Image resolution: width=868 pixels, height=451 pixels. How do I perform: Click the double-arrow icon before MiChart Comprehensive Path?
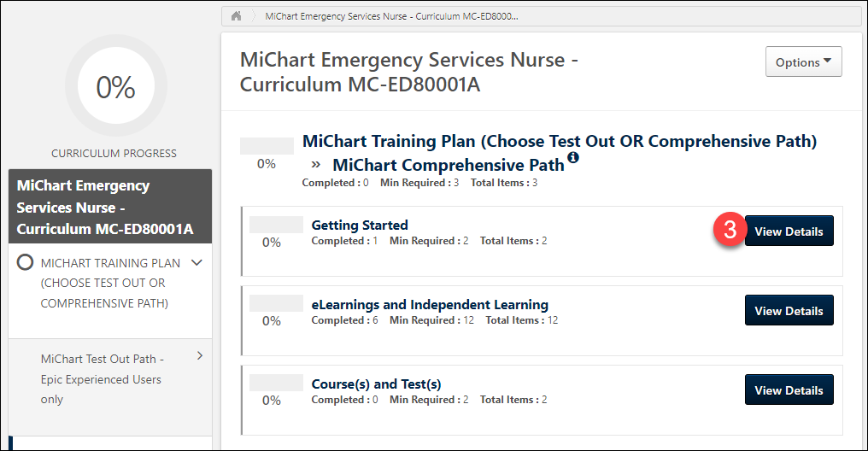316,164
